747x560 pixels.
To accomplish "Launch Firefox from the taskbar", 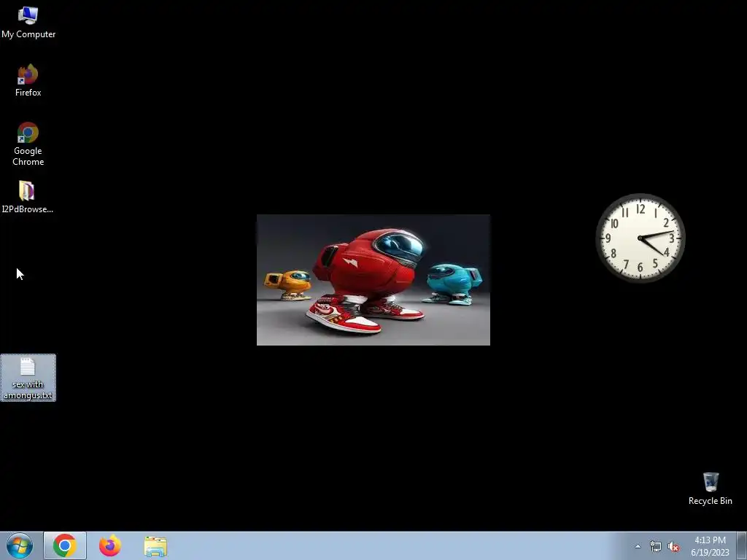I will pos(110,545).
